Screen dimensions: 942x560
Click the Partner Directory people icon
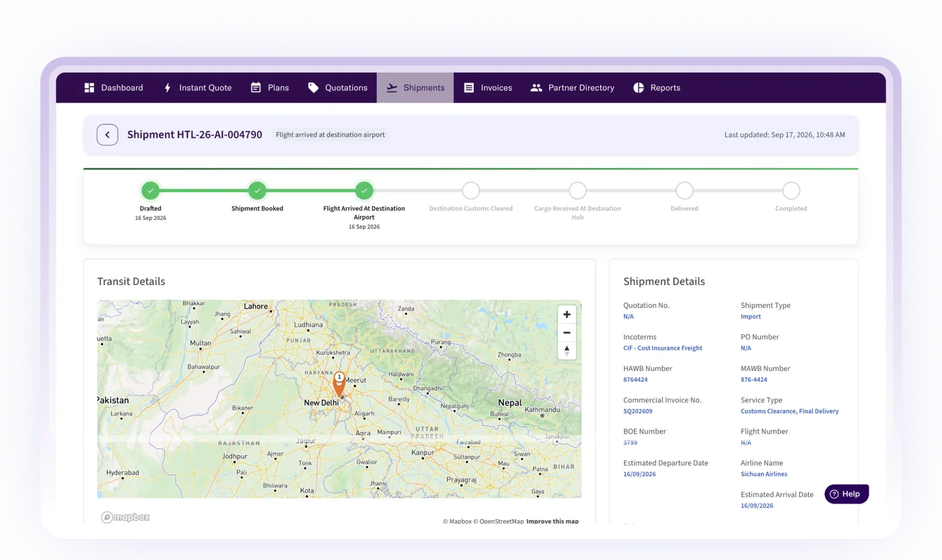point(536,87)
